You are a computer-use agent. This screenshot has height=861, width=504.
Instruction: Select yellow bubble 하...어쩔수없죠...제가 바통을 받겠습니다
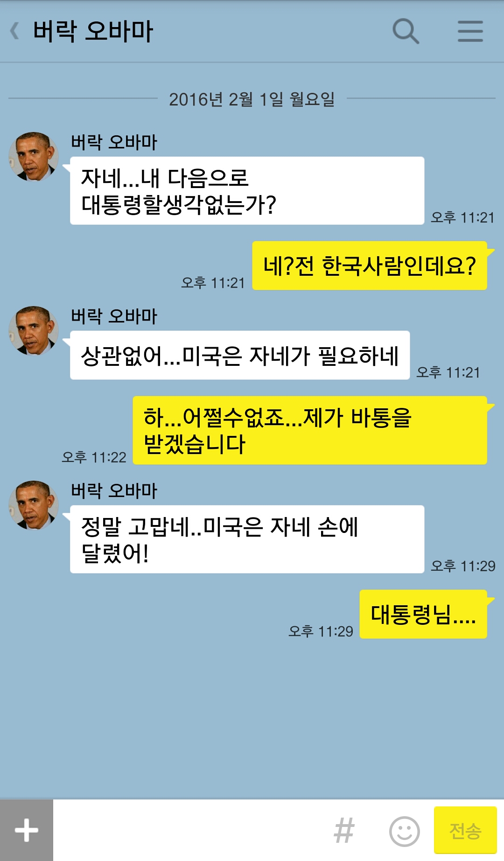pyautogui.click(x=310, y=430)
